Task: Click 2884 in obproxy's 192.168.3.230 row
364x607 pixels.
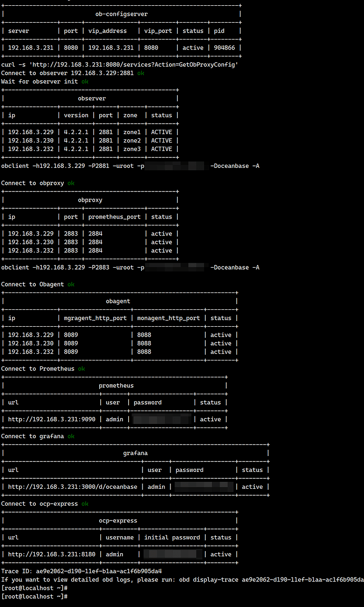Action: pos(95,242)
